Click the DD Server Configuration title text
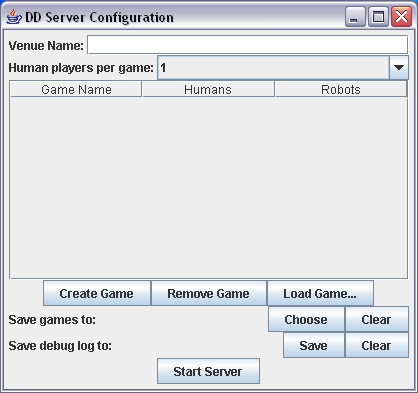The width and height of the screenshot is (418, 393). pos(99,17)
